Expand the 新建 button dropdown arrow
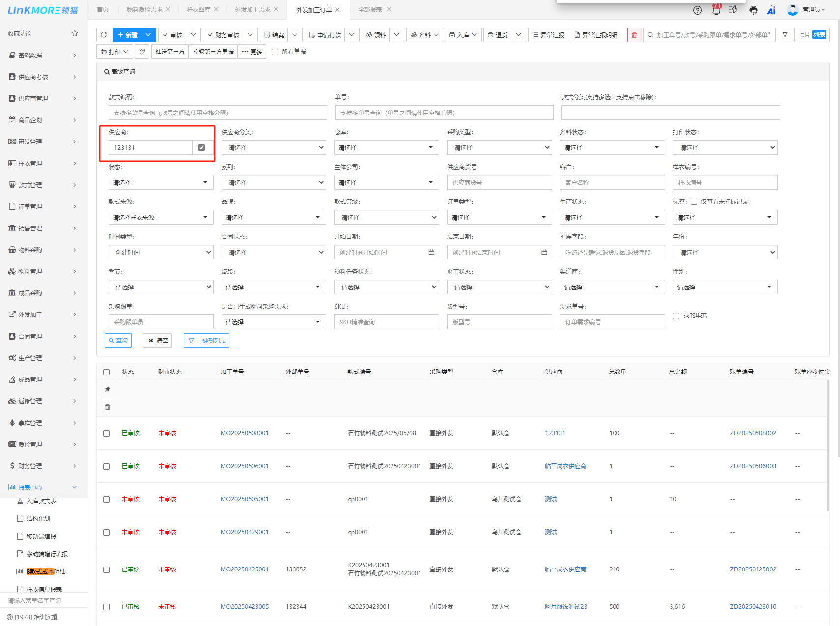The image size is (840, 626). pyautogui.click(x=148, y=35)
